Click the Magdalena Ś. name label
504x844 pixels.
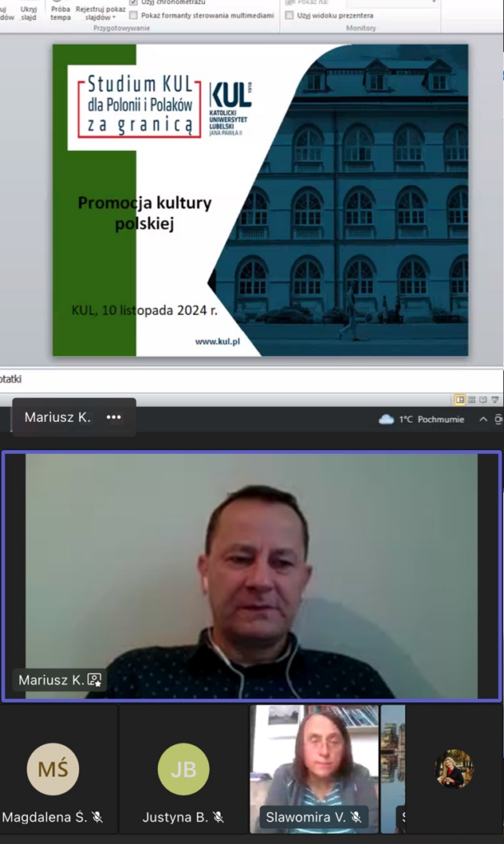tap(45, 817)
